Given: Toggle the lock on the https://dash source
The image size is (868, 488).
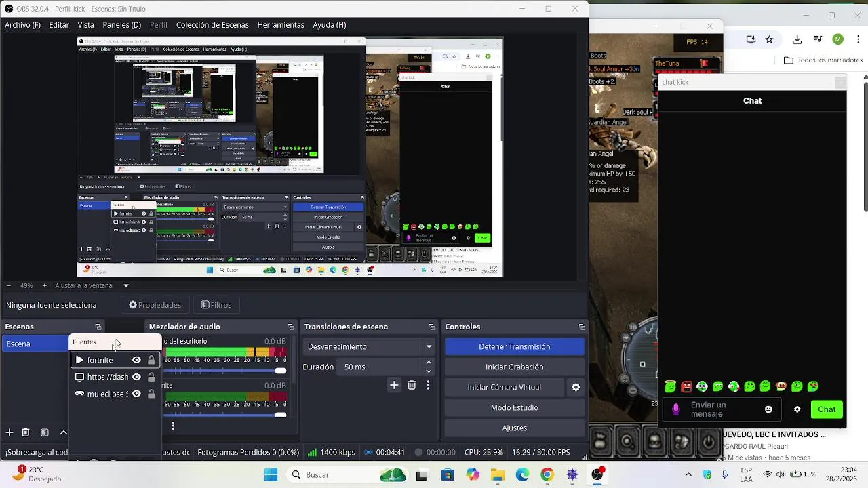Looking at the screenshot, I should click(151, 377).
